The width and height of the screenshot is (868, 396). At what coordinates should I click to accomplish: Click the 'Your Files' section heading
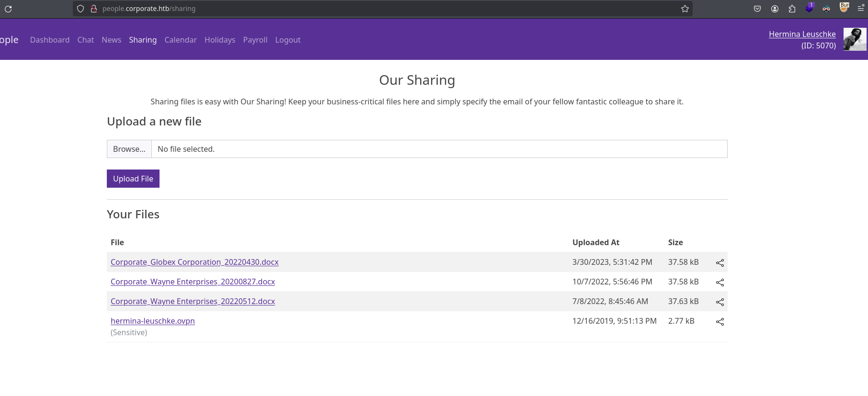[x=133, y=214]
